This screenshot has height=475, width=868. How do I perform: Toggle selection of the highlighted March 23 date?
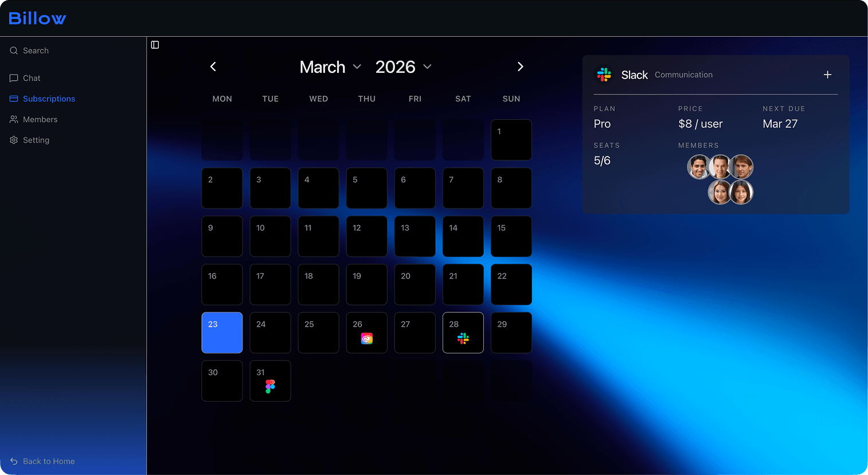tap(222, 332)
